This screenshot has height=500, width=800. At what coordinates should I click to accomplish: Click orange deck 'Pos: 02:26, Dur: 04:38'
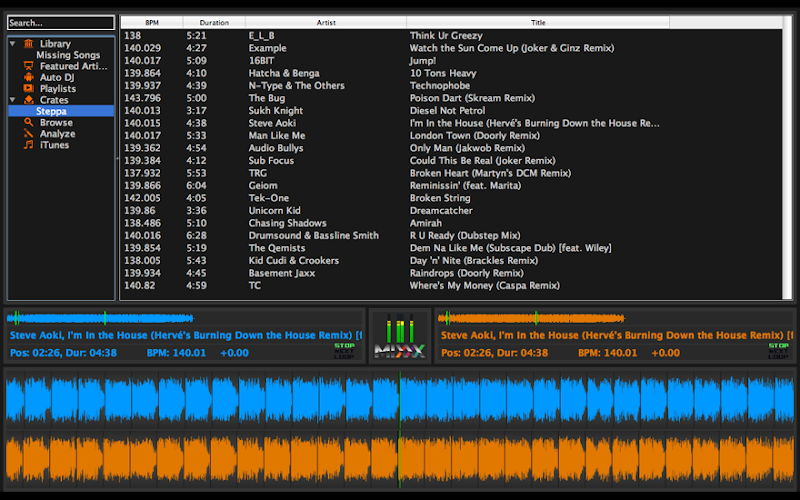tap(494, 353)
